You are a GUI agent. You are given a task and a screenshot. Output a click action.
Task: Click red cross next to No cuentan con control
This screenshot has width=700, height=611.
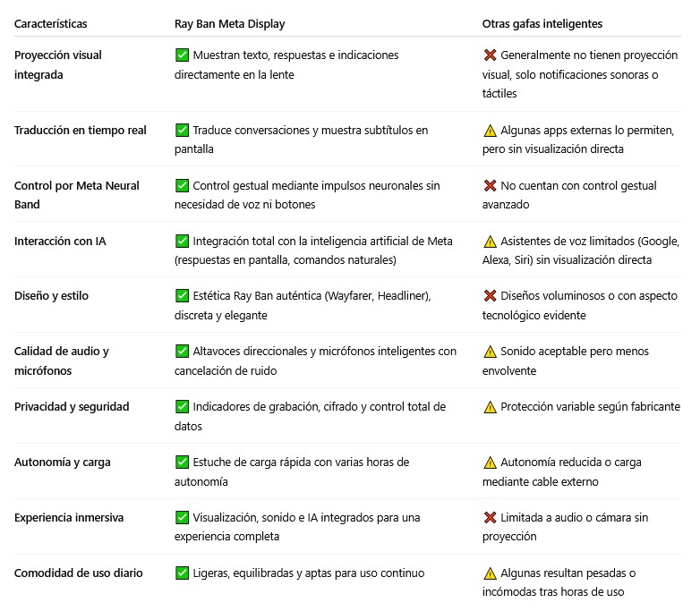[490, 185]
